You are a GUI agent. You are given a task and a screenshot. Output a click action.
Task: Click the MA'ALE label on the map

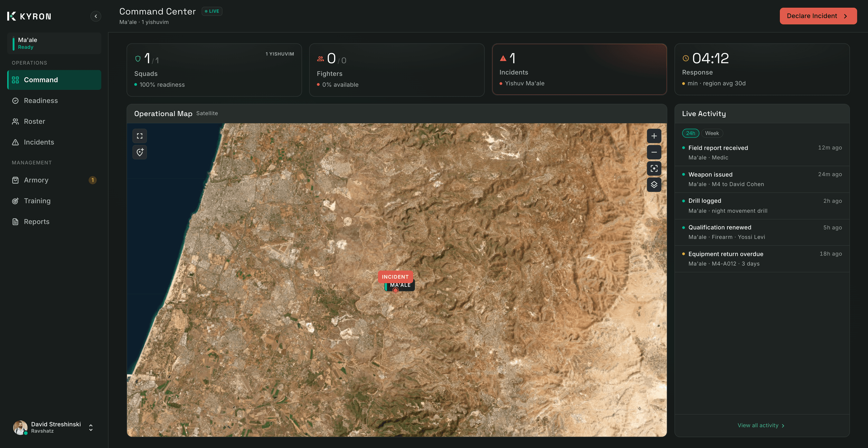[400, 285]
